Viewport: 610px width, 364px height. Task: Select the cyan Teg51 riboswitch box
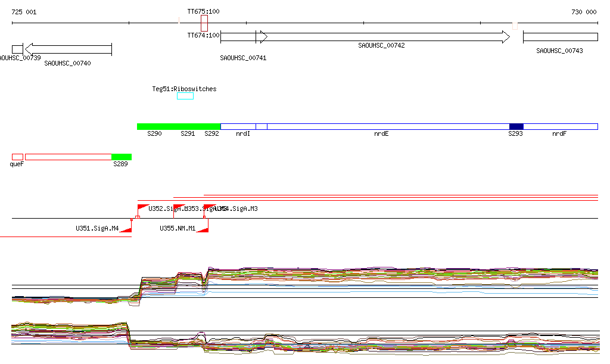185,96
